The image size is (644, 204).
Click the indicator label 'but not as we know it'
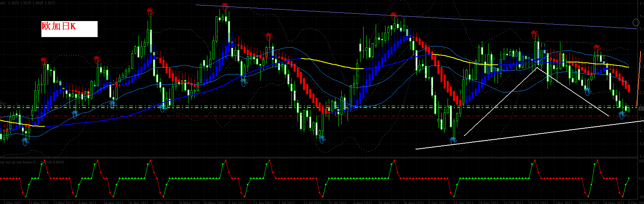(20, 162)
